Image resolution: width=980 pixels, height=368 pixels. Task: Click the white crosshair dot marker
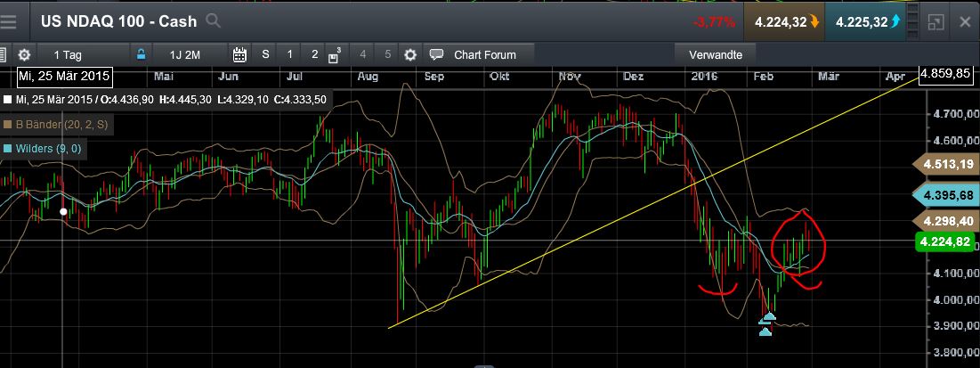point(63,211)
